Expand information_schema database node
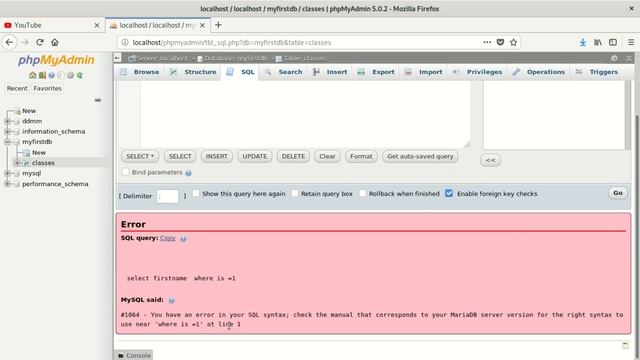The width and height of the screenshot is (640, 360). coord(7,131)
